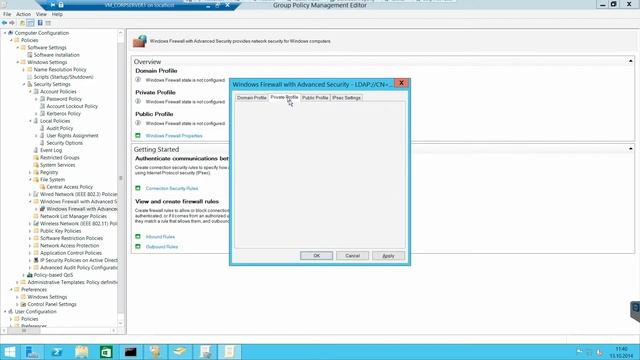Collapse the Overview section arrow
The image size is (640, 360).
pyautogui.click(x=631, y=61)
